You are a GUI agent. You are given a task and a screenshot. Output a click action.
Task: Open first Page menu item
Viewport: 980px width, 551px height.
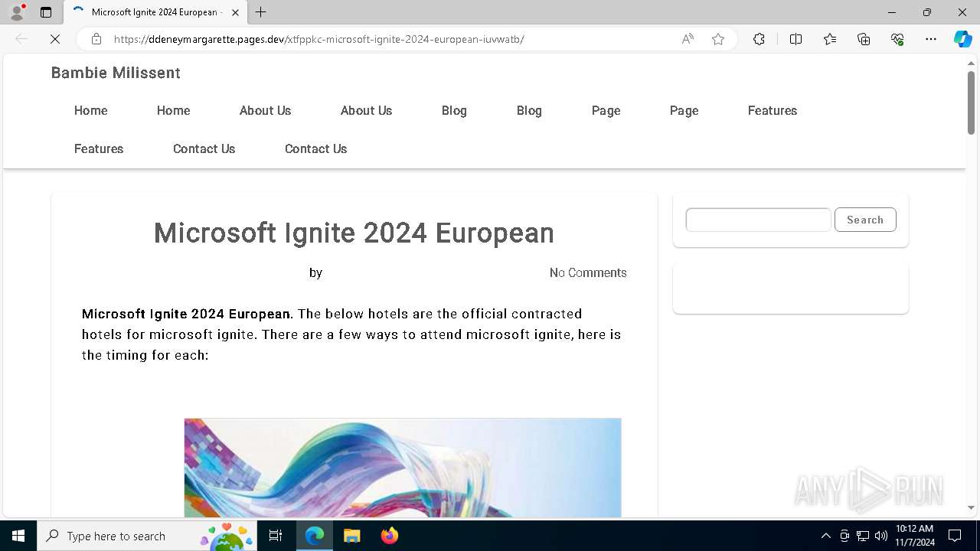point(606,110)
